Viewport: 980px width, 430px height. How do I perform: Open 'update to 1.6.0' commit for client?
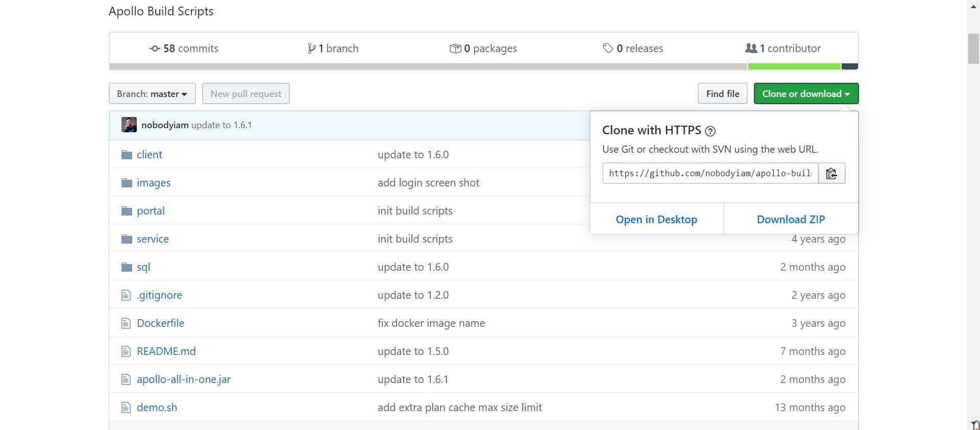pos(413,155)
